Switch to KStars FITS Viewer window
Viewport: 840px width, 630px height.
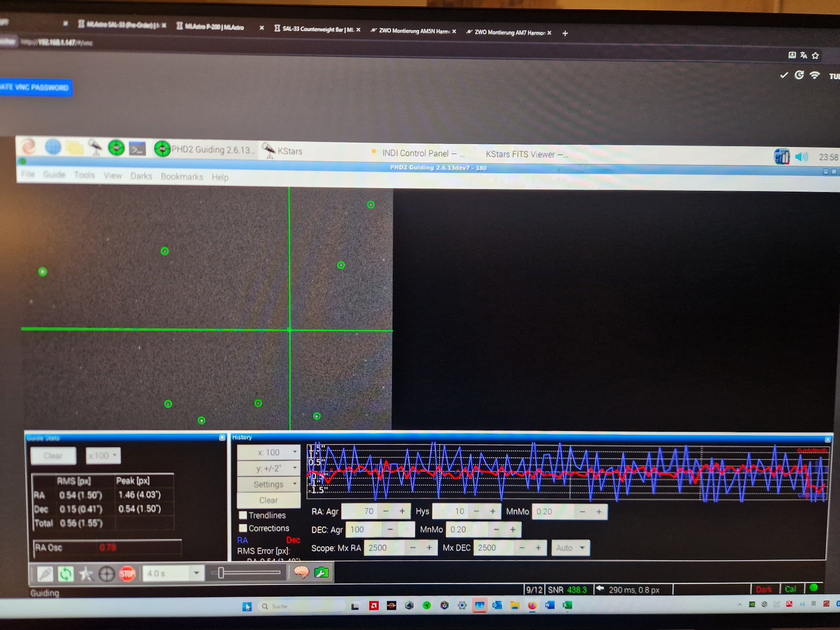coord(526,154)
